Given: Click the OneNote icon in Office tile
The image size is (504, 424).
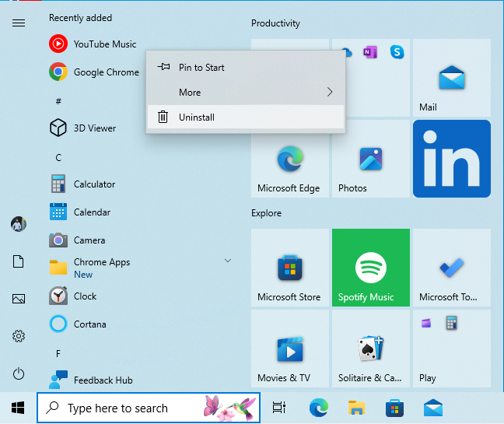Looking at the screenshot, I should click(x=370, y=52).
